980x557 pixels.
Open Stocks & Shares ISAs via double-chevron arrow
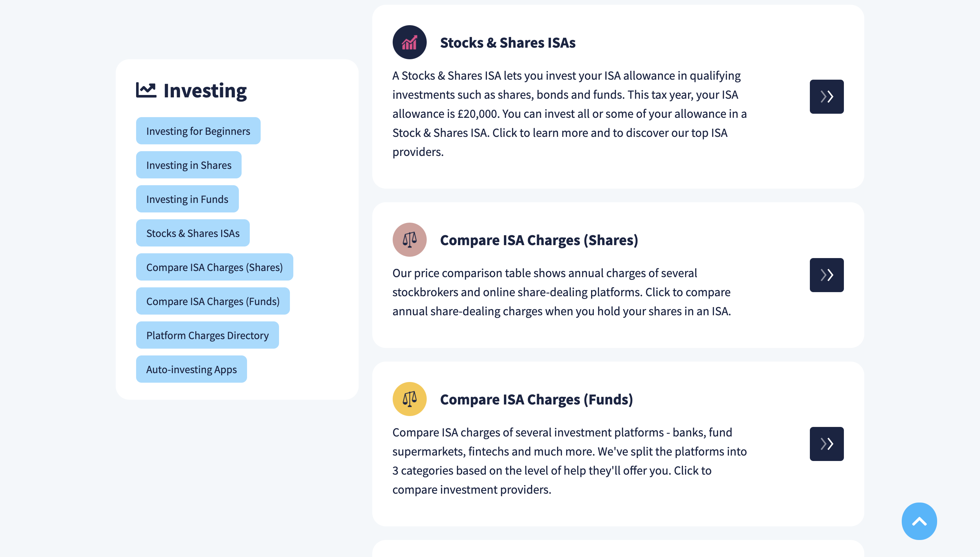826,97
